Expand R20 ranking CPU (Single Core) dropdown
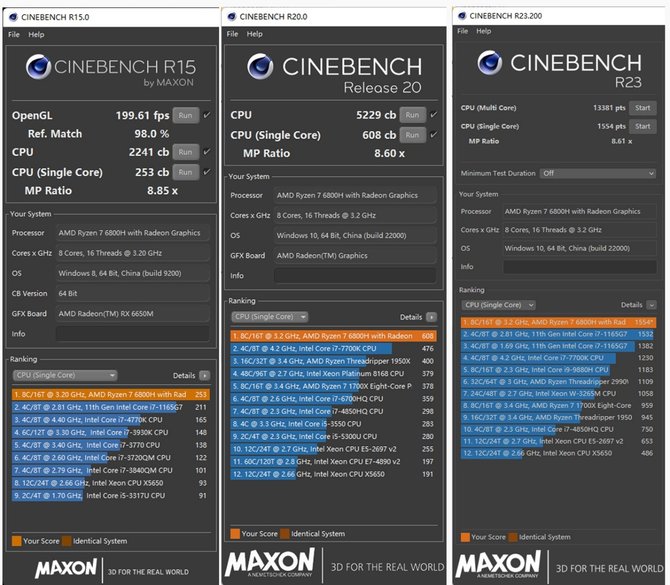 [x=275, y=317]
